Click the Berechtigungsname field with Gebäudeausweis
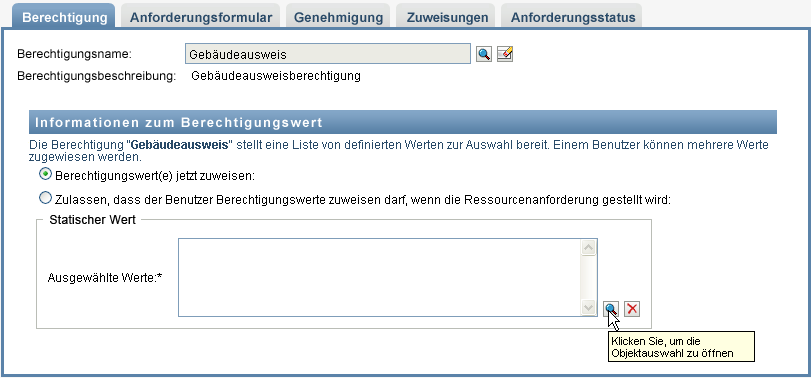 [328, 54]
